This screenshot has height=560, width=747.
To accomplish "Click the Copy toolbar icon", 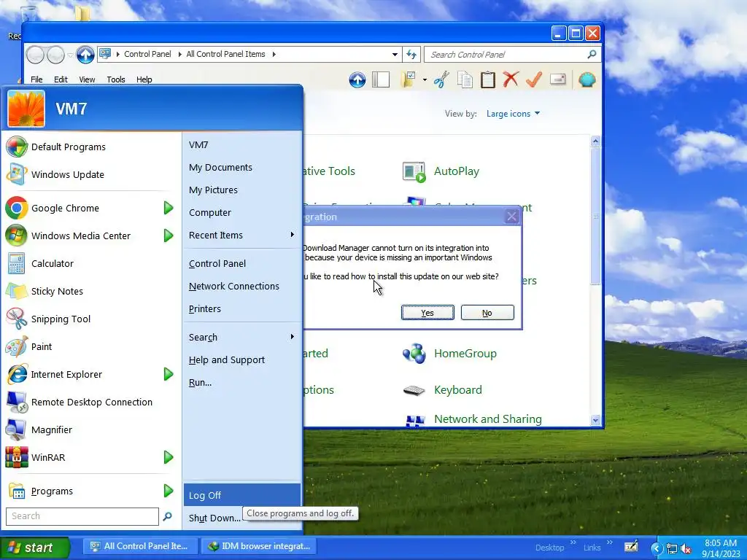I will coord(465,79).
